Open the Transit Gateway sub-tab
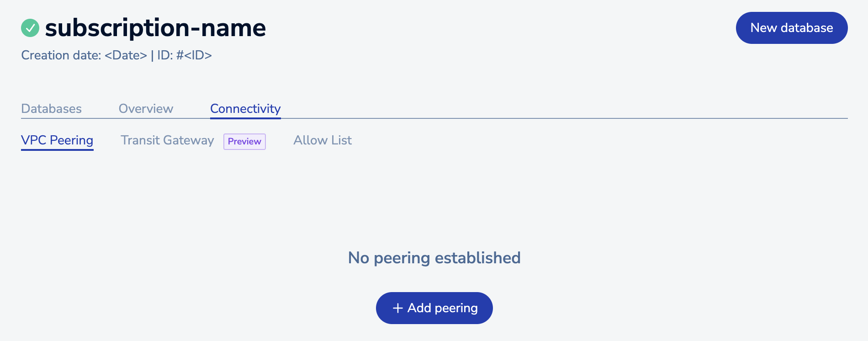 (167, 140)
